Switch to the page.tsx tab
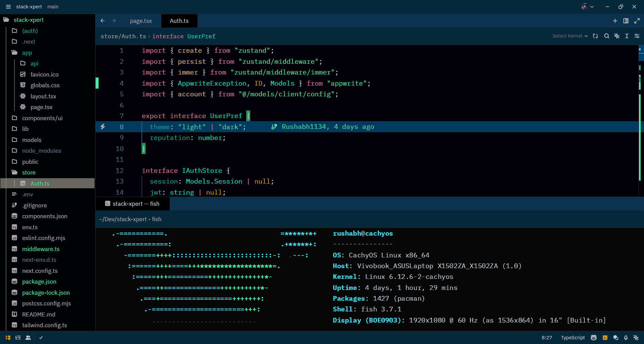This screenshot has width=644, height=344. [141, 21]
